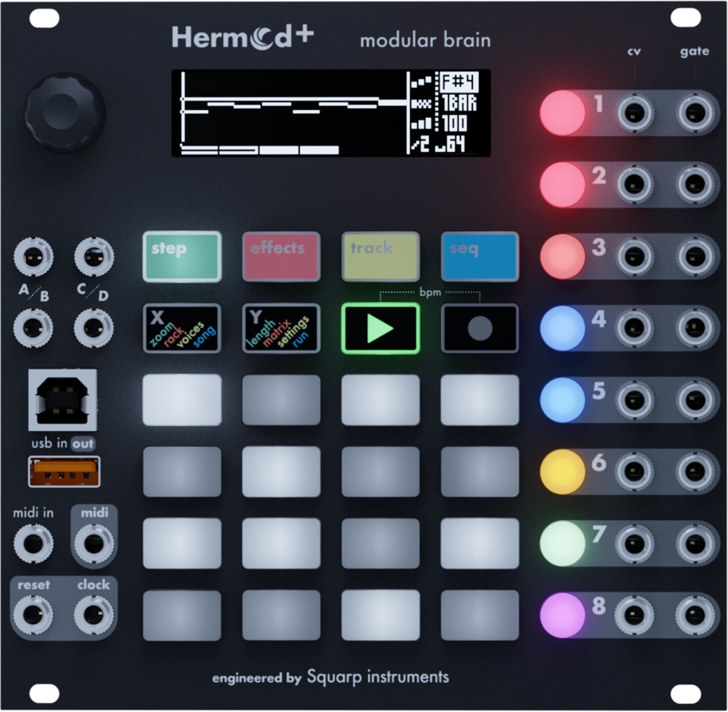Image resolution: width=728 pixels, height=712 pixels.
Task: Click the /2 value on display
Action: tap(419, 144)
